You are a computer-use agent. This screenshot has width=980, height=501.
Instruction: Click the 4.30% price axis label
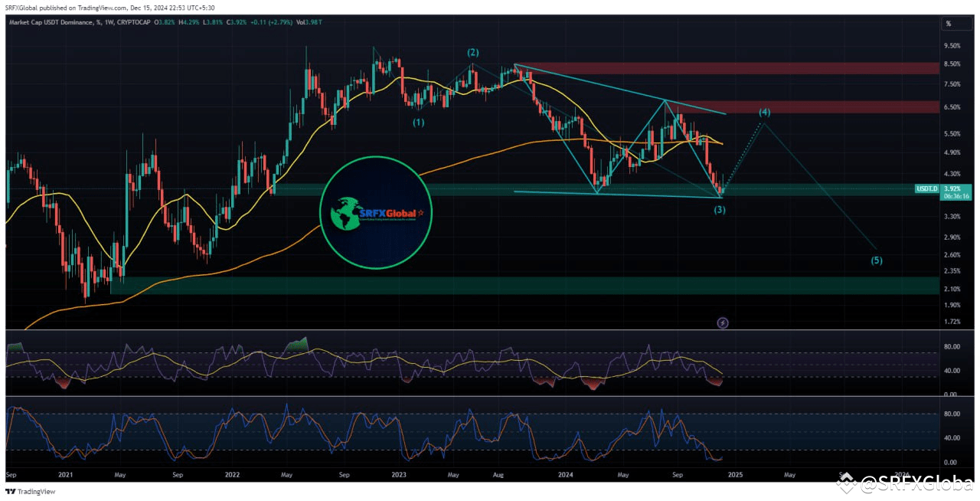point(952,173)
